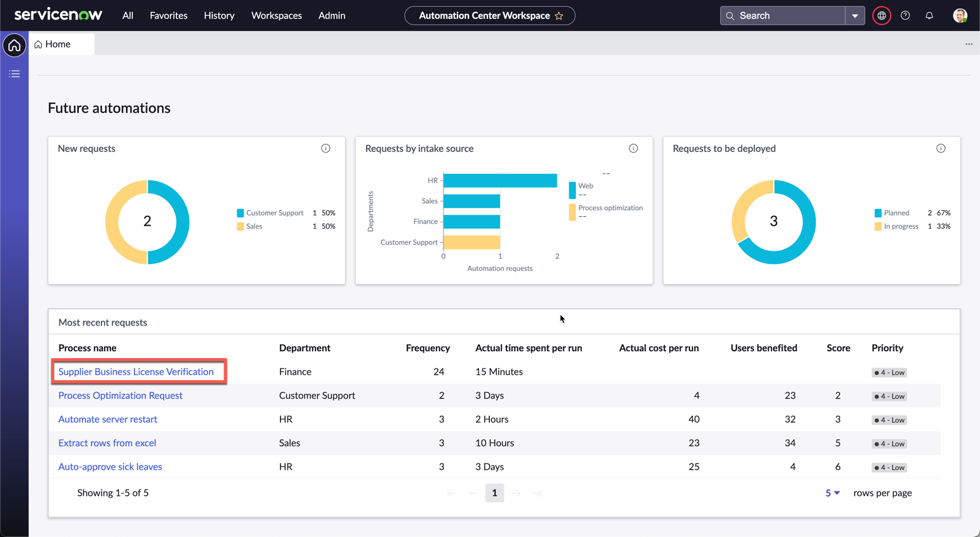
Task: Open the globe scope selector icon
Action: point(881,16)
